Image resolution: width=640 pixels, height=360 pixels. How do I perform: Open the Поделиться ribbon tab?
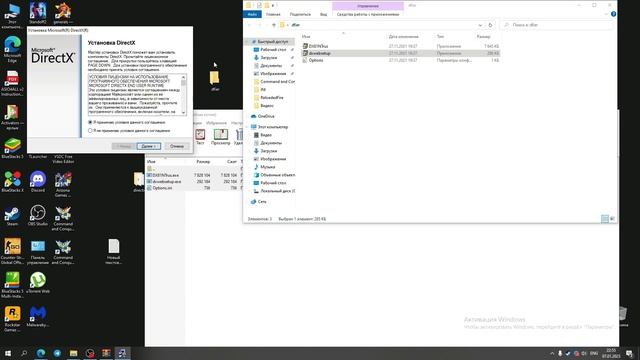click(300, 14)
